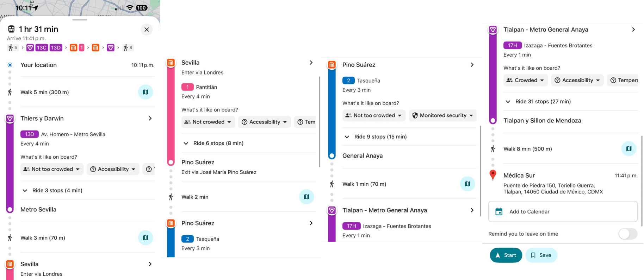Close the directions panel with X
This screenshot has height=280, width=644.
(x=147, y=30)
